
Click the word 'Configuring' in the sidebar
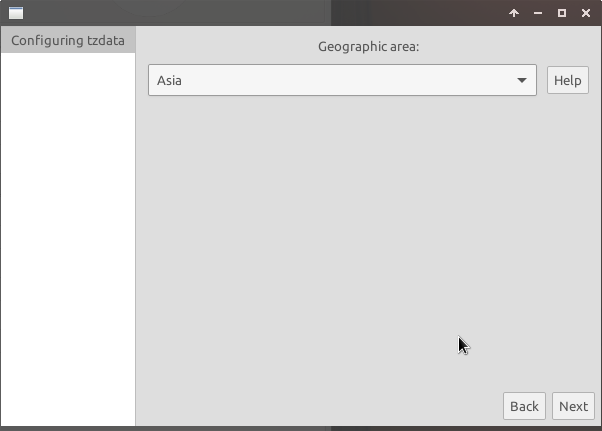[47, 41]
